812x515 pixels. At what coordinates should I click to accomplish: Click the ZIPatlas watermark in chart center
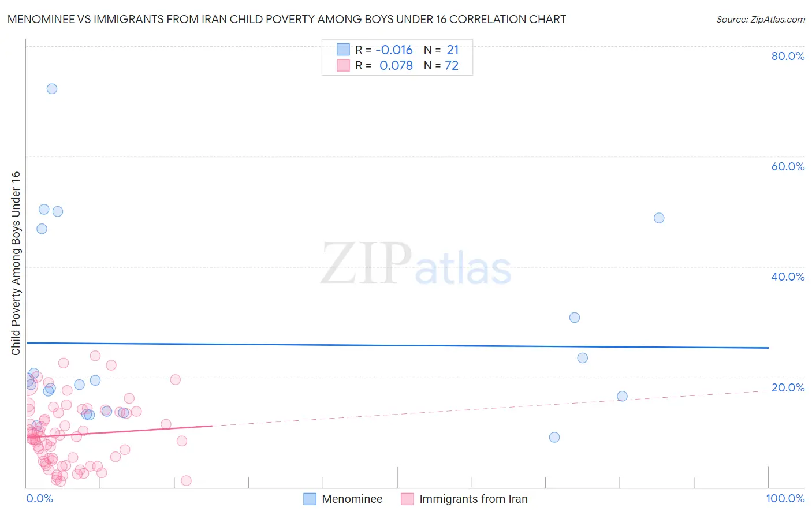[x=416, y=266]
